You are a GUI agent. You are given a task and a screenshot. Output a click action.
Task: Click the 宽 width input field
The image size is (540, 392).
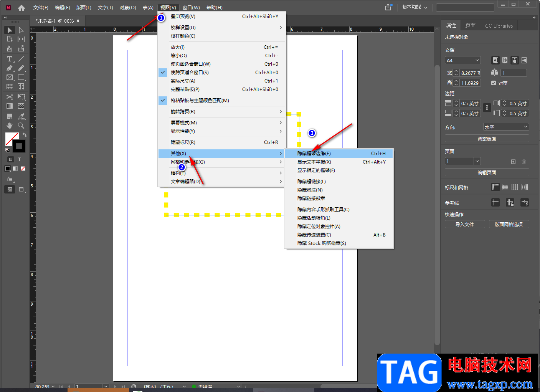(470, 73)
